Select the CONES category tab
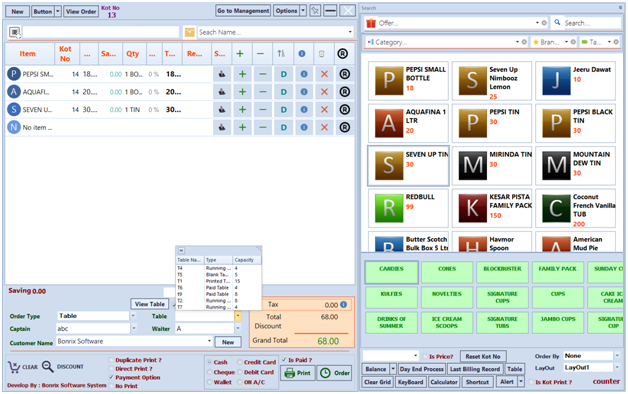The height and width of the screenshot is (394, 628). (x=447, y=272)
